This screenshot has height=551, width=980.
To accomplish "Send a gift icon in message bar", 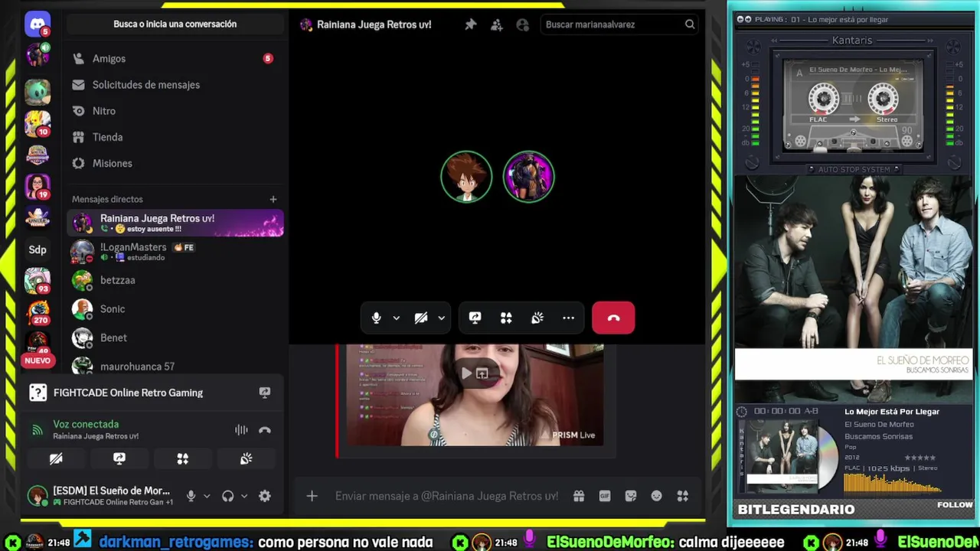I will (579, 496).
